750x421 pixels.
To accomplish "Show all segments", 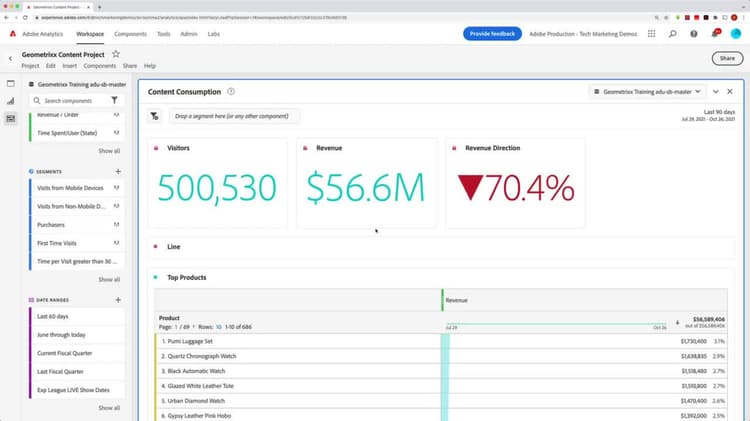I will (109, 279).
